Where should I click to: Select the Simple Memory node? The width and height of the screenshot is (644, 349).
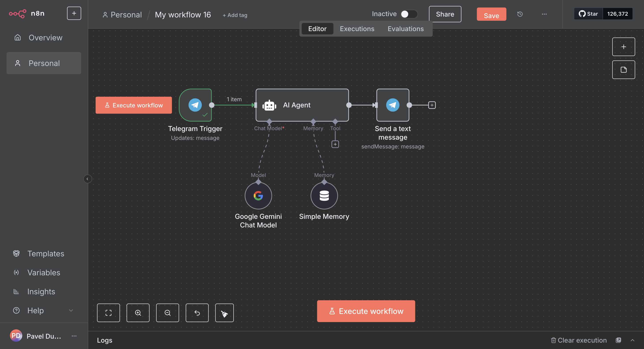pyautogui.click(x=324, y=196)
